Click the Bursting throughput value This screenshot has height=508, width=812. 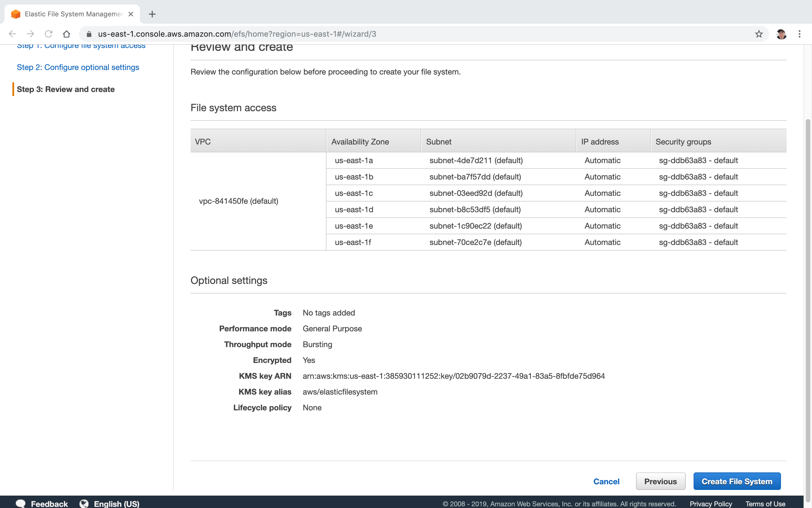tap(317, 344)
